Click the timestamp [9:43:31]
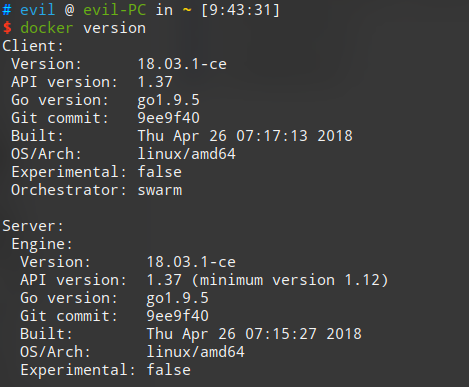The width and height of the screenshot is (469, 387). (241, 10)
